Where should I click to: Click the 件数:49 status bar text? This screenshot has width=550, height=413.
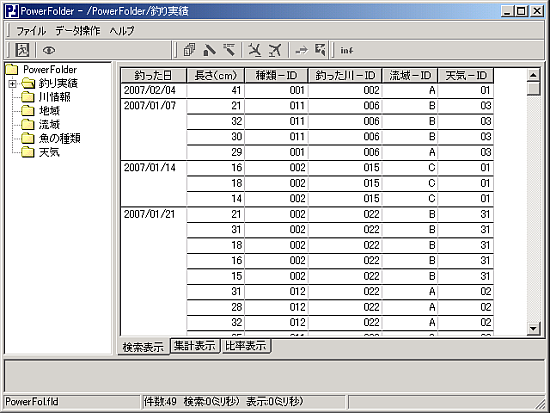point(160,401)
